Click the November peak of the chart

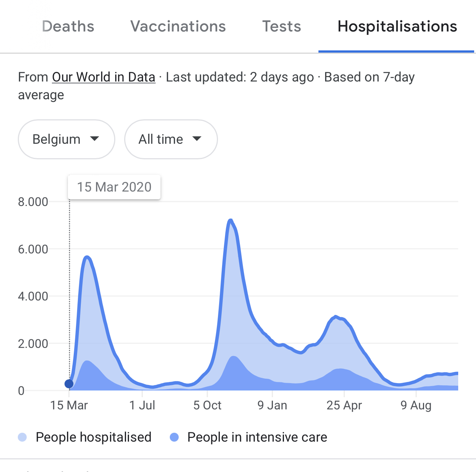click(x=231, y=221)
